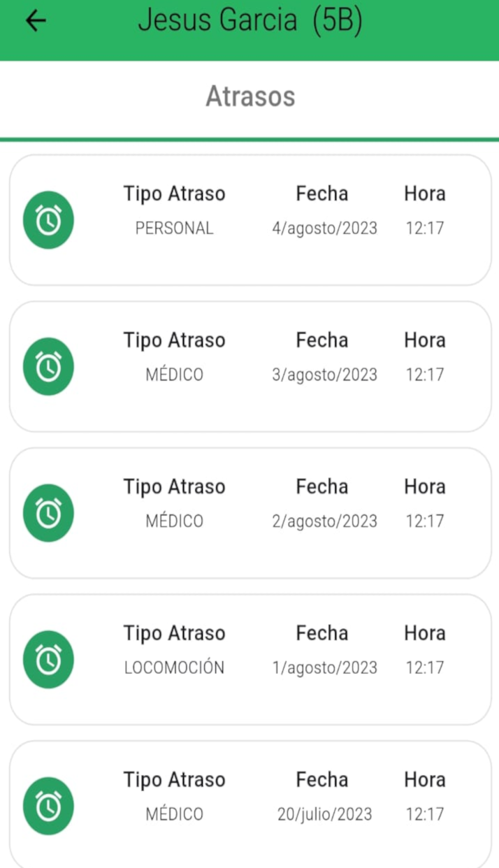Select the MÉDICO entry dated 20/julio/2023
Screen dimensions: 499x868
(250, 804)
